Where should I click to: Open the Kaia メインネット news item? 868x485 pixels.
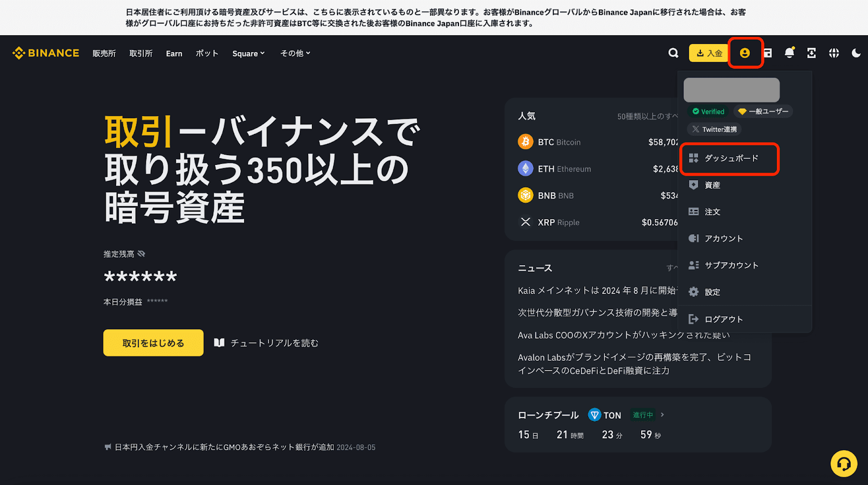[x=598, y=290]
